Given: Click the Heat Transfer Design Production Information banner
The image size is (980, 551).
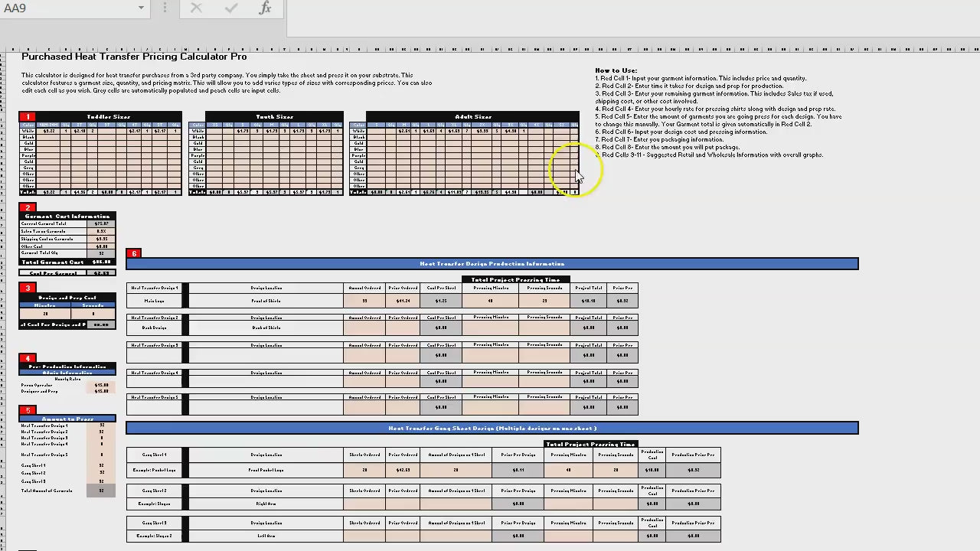Looking at the screenshot, I should 492,264.
